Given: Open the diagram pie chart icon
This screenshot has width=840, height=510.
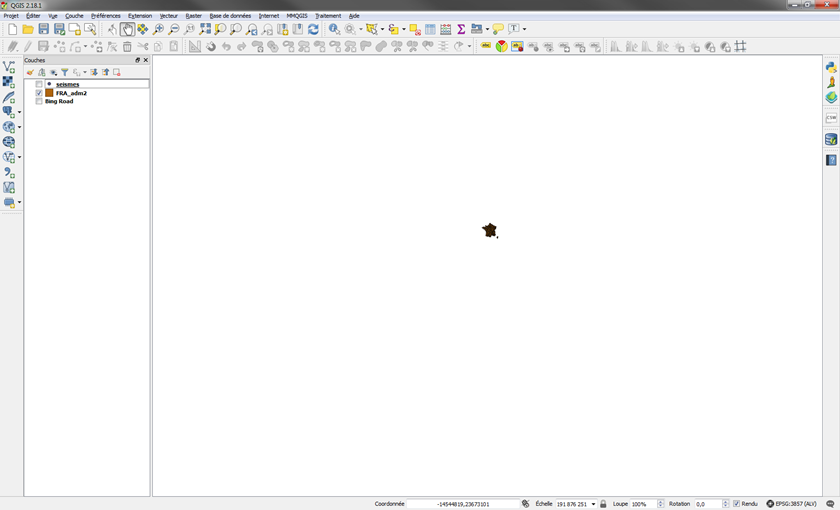Looking at the screenshot, I should 502,46.
